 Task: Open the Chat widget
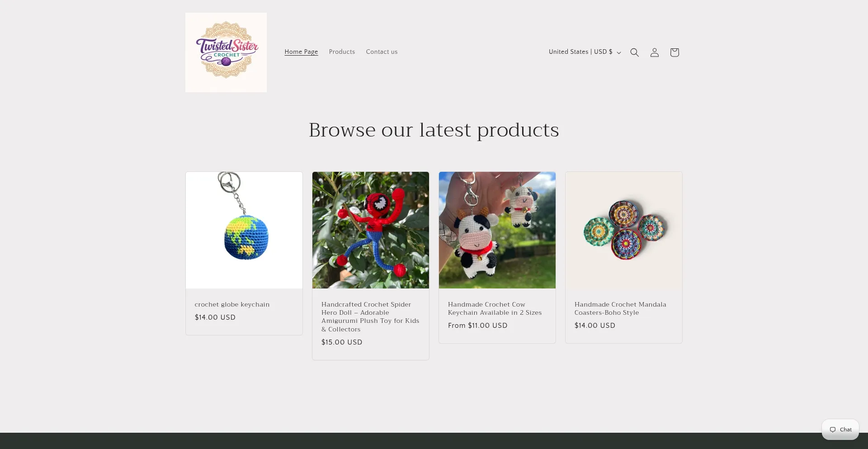coord(840,430)
